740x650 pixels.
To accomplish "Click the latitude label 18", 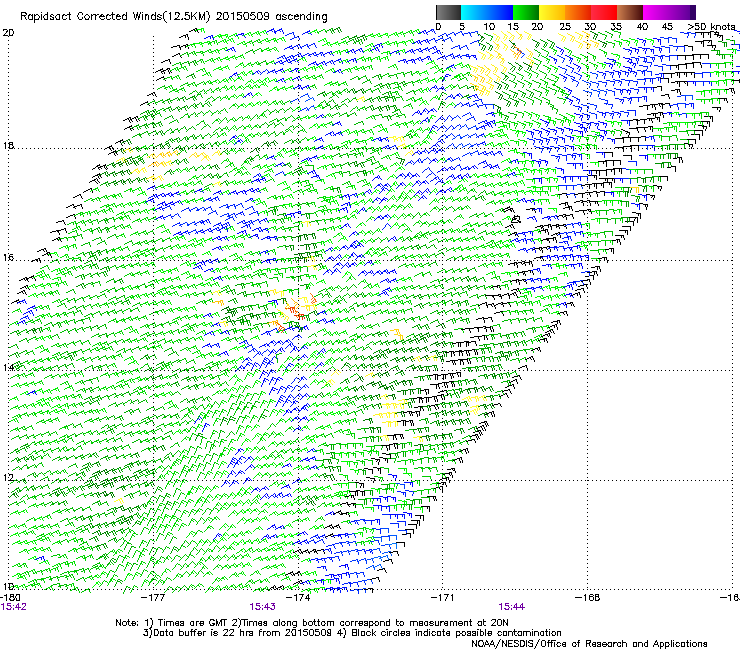I will [x=8, y=145].
